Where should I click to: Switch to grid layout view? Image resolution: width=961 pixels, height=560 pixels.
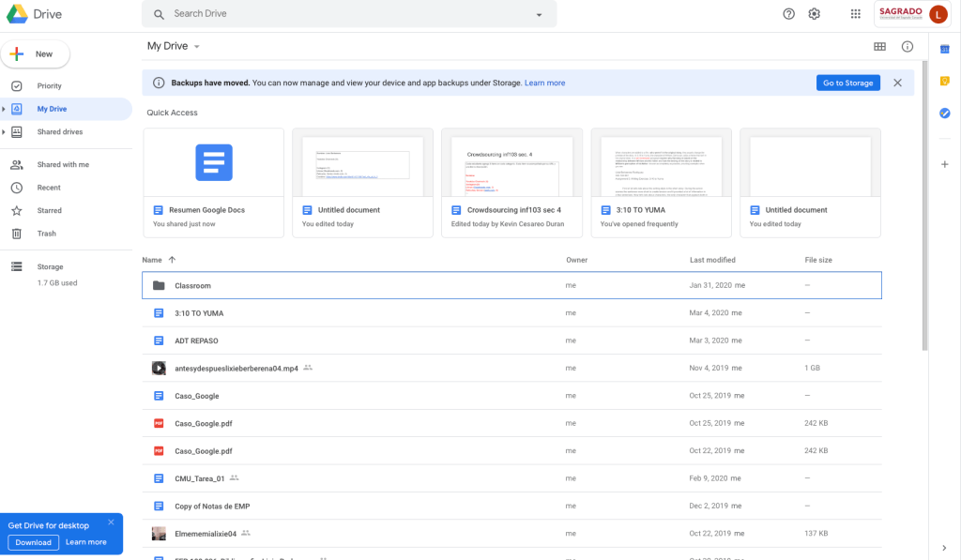click(x=879, y=47)
